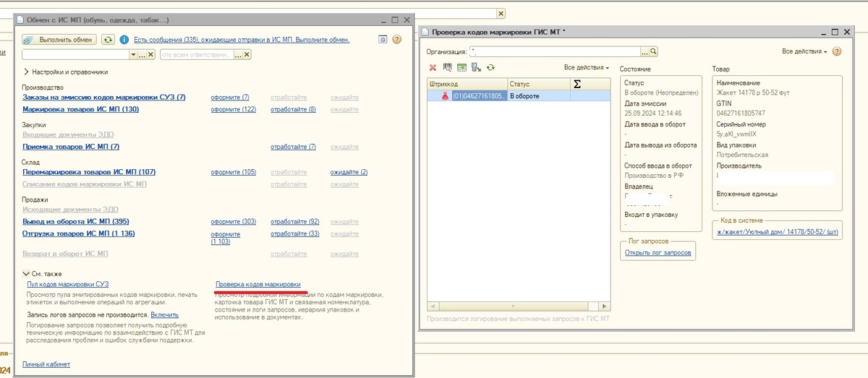Click ожидайте (2) for Перемаркировка

(x=349, y=172)
